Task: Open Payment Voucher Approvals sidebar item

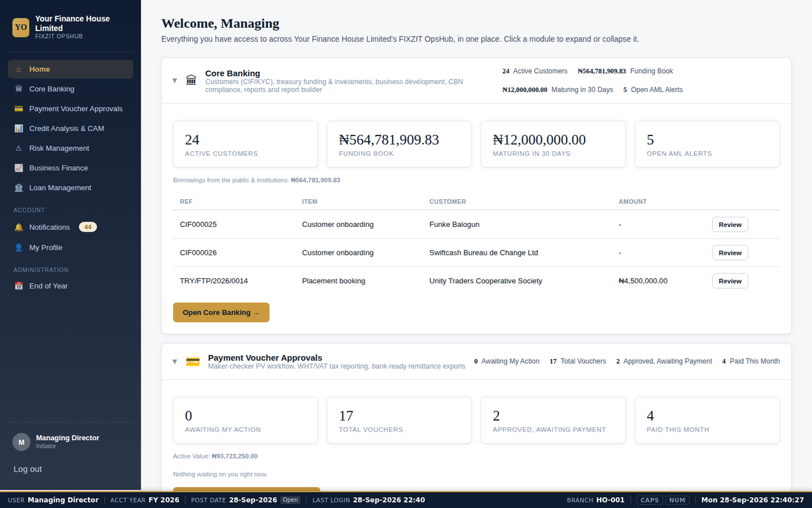Action: point(70,108)
